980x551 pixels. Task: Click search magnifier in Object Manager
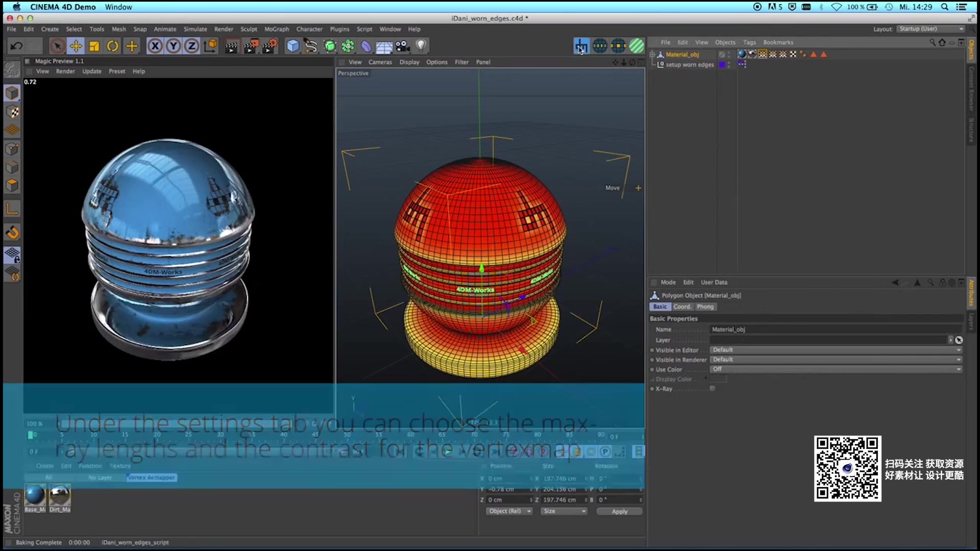click(x=933, y=42)
